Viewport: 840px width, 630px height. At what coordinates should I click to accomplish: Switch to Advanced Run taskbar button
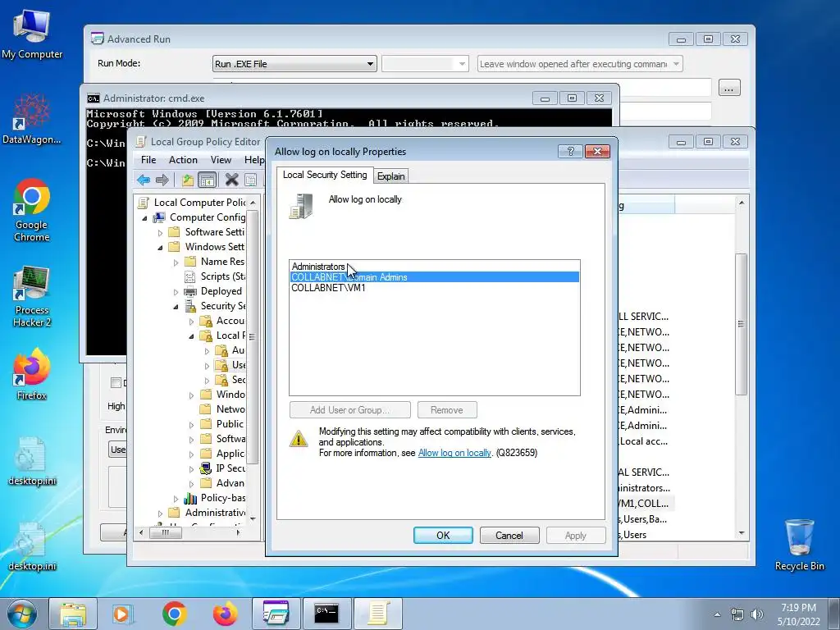click(x=276, y=614)
